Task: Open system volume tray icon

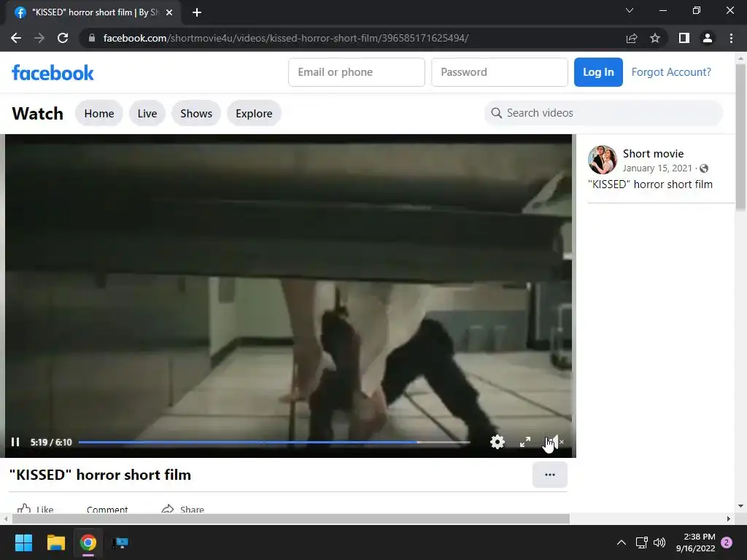Action: coord(659,542)
